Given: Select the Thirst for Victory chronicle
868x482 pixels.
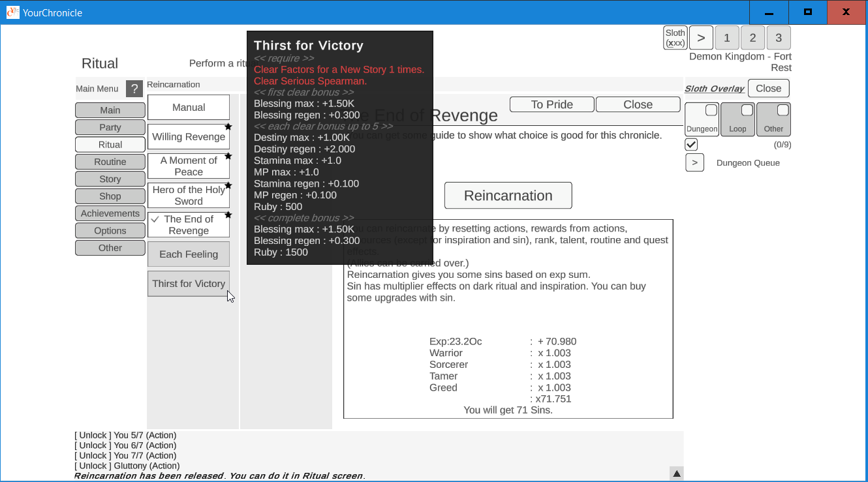Looking at the screenshot, I should [x=189, y=284].
